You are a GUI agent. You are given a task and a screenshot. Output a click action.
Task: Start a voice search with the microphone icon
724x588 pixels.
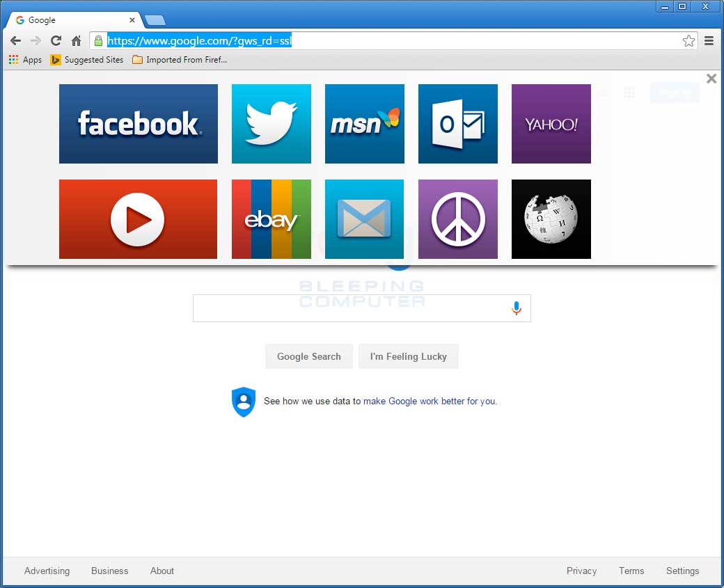click(x=516, y=307)
